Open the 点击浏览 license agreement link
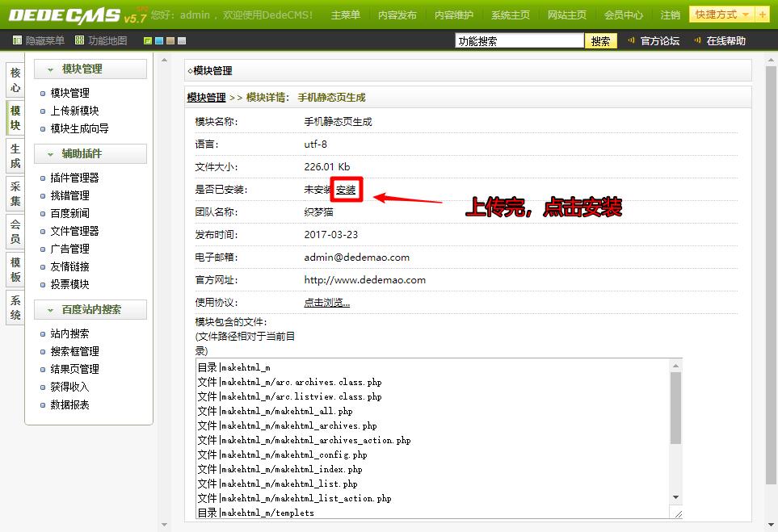This screenshot has width=778, height=532. 326,303
